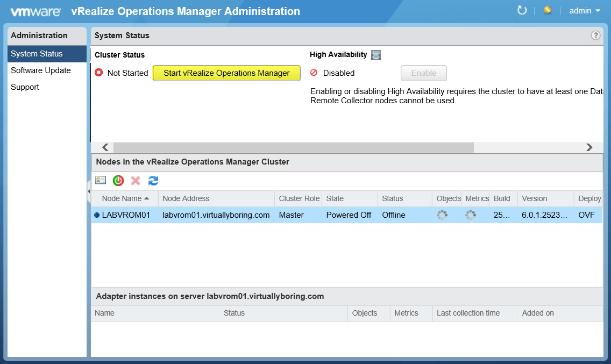Click the refresh icon in the header
Image resolution: width=611 pixels, height=364 pixels.
click(x=522, y=11)
